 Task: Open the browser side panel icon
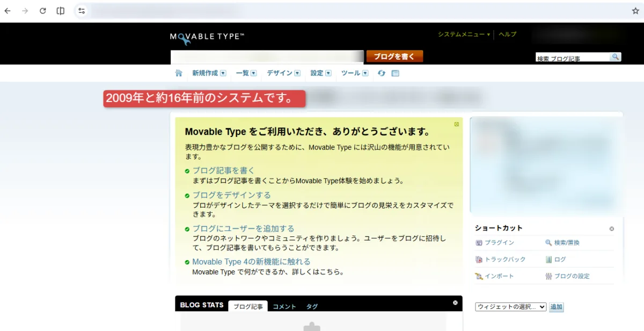point(61,11)
